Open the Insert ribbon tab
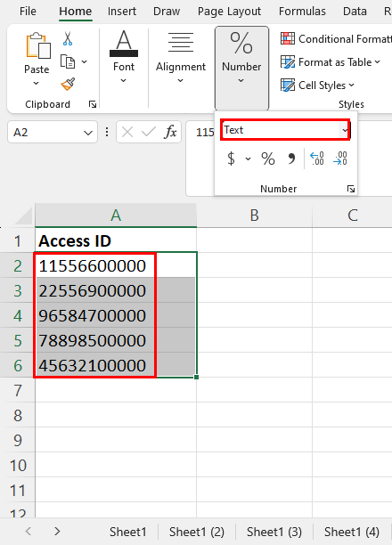Image resolution: width=392 pixels, height=545 pixels. pos(122,11)
